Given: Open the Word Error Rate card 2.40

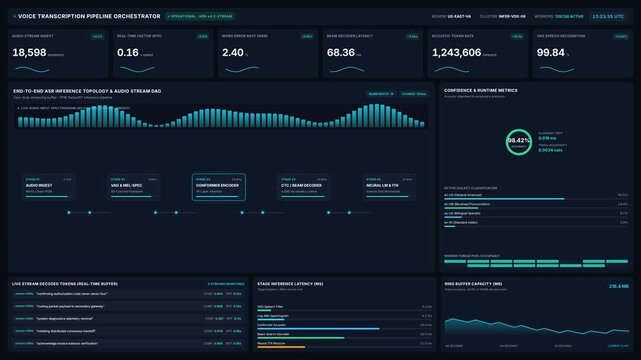Looking at the screenshot, I should coord(268,54).
